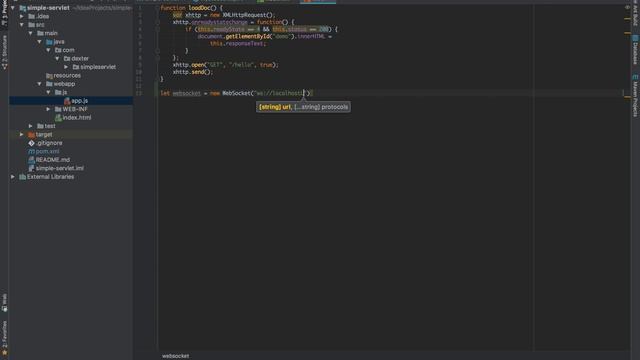Click the parameter hint tooltip '[string] url'
The height and width of the screenshot is (360, 640).
point(303,107)
